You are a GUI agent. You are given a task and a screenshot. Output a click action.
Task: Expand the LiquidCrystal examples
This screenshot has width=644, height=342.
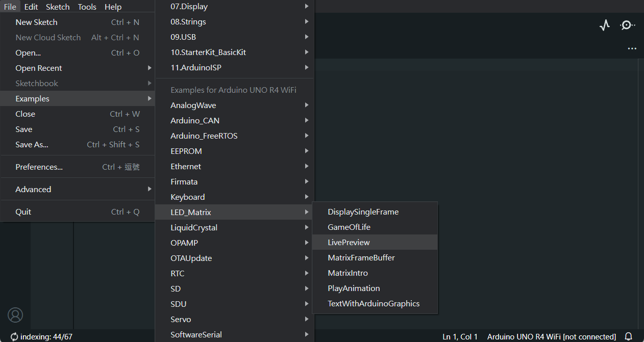(235, 228)
